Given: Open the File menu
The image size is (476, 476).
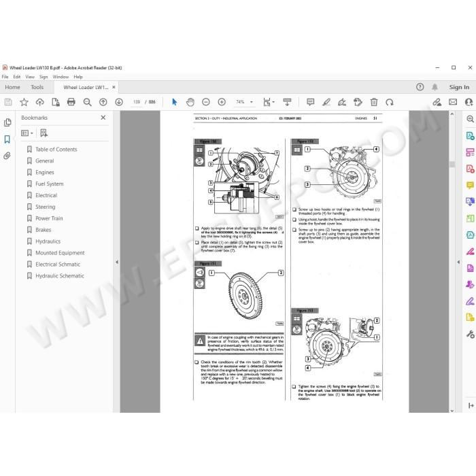Looking at the screenshot, I should point(5,77).
